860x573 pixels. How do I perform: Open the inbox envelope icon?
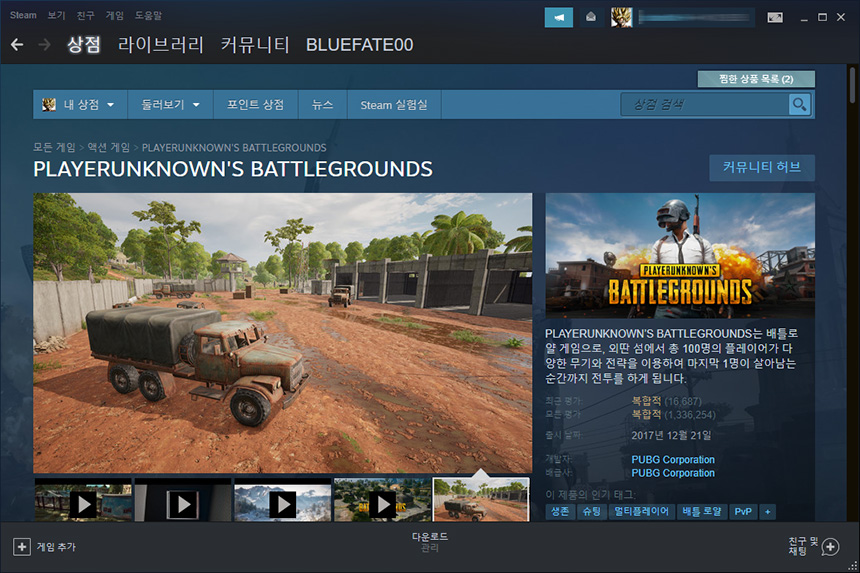(x=591, y=18)
